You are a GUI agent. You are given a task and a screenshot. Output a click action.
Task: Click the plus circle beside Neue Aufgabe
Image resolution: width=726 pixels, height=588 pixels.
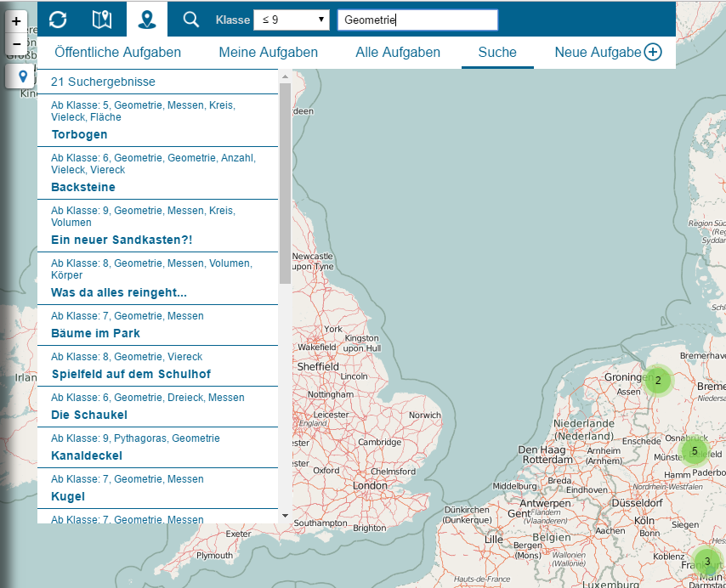click(653, 53)
